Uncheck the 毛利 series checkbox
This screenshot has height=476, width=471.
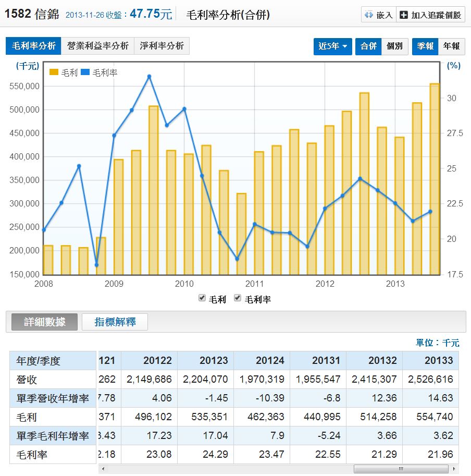(202, 298)
